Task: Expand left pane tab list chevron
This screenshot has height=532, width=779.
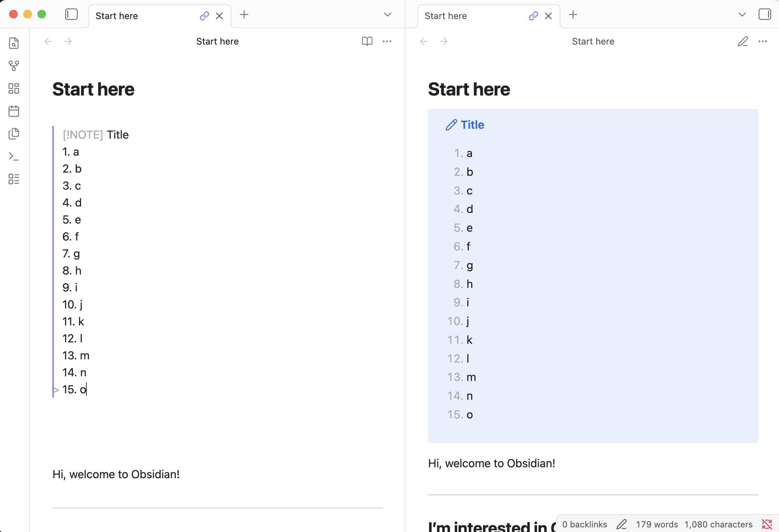Action: click(388, 15)
